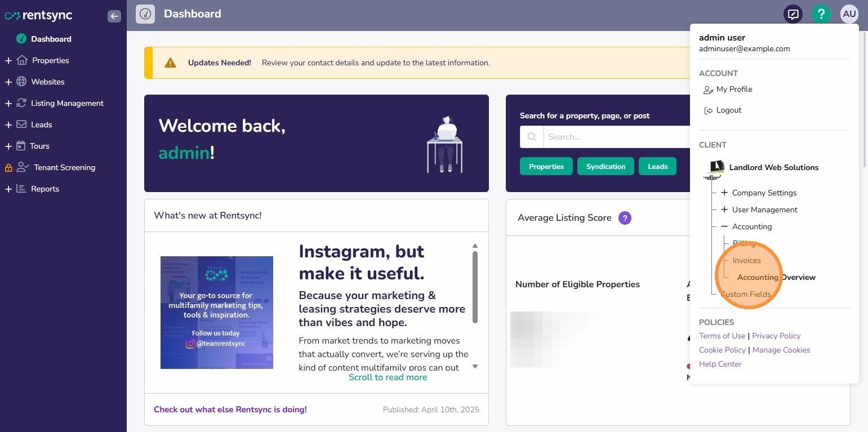
Task: Click the gauge icon beside the Dashboard title
Action: click(x=145, y=14)
